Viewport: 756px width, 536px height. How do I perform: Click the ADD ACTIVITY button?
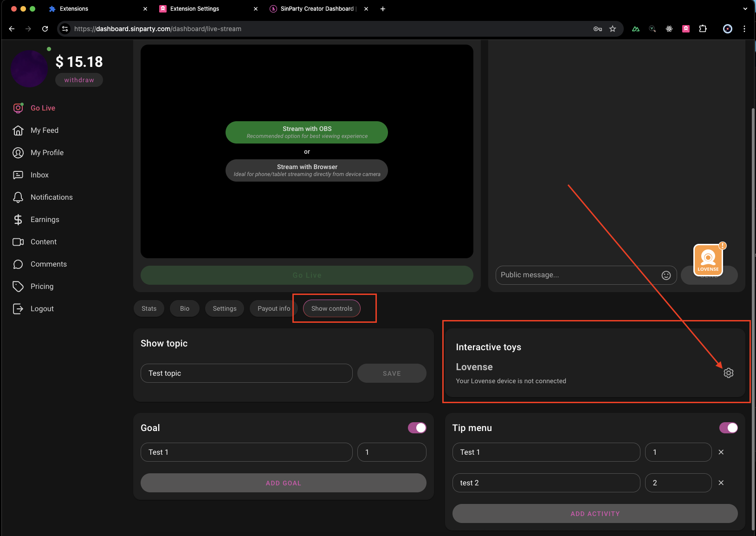594,514
